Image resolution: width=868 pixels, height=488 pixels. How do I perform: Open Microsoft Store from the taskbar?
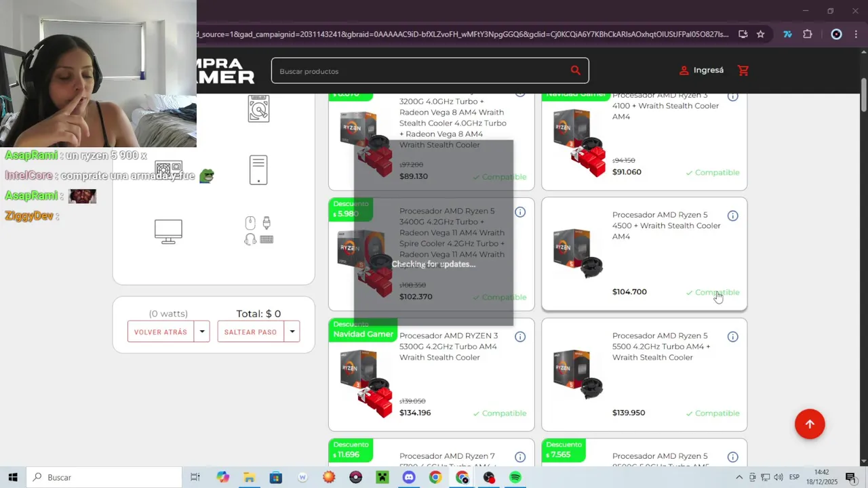click(x=275, y=477)
